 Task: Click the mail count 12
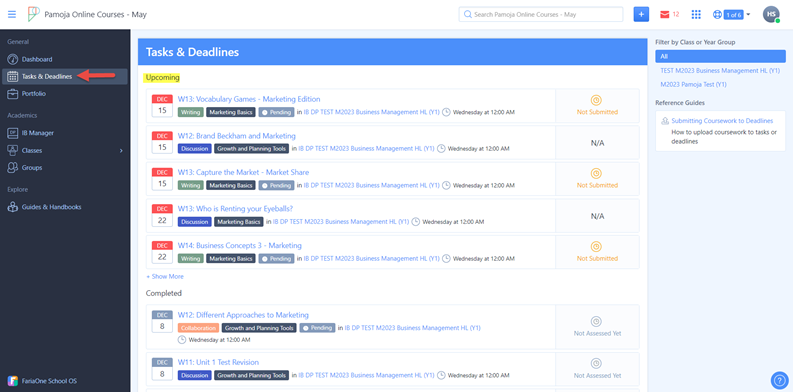(x=676, y=15)
